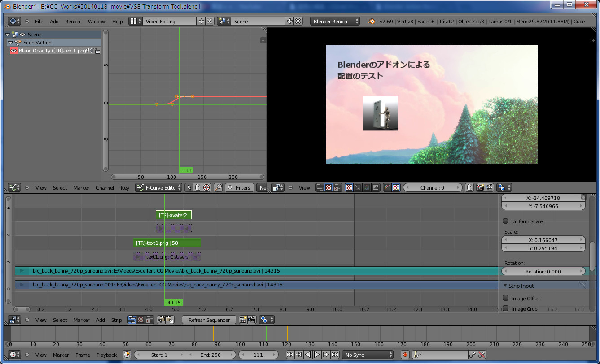Select Chroma Vectorscope display mode
The height and width of the screenshot is (364, 600).
(x=367, y=188)
